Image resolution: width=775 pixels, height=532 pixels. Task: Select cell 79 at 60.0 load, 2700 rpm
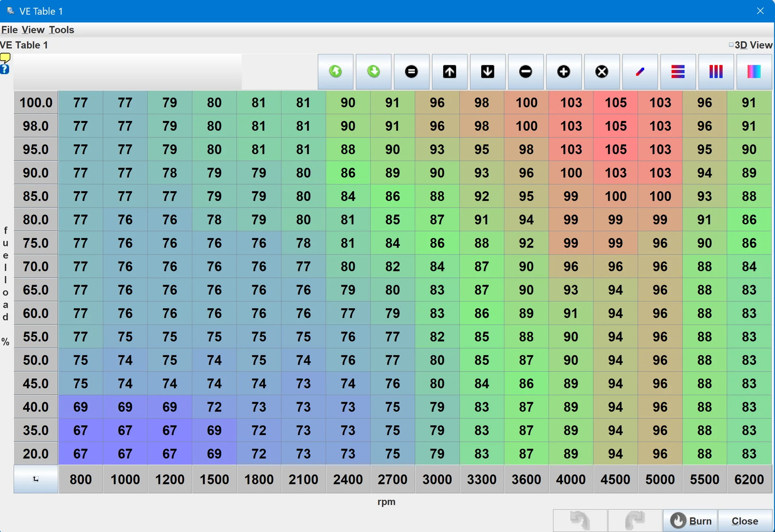point(393,313)
